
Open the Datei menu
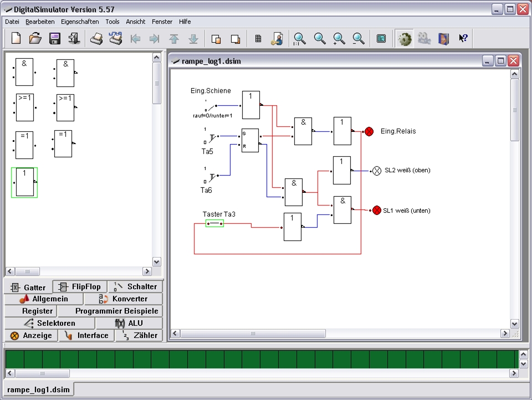(x=12, y=22)
